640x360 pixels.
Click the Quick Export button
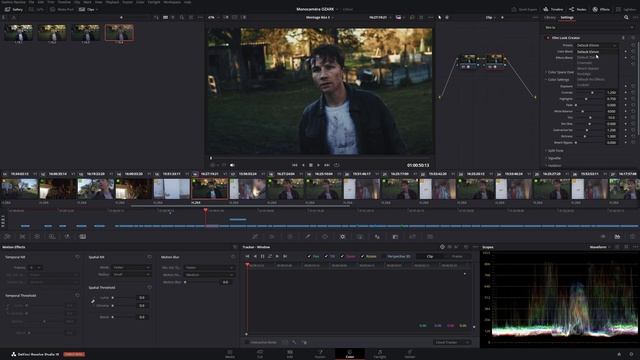(x=524, y=9)
